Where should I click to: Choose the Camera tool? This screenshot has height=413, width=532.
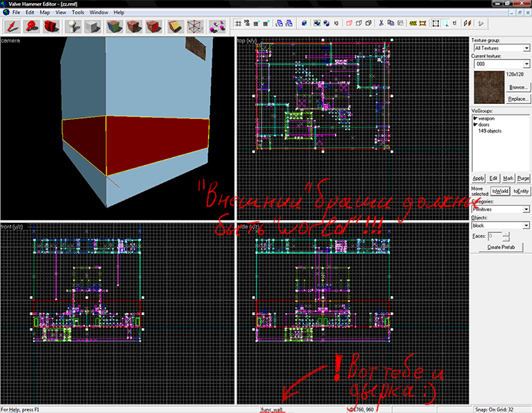pyautogui.click(x=51, y=26)
